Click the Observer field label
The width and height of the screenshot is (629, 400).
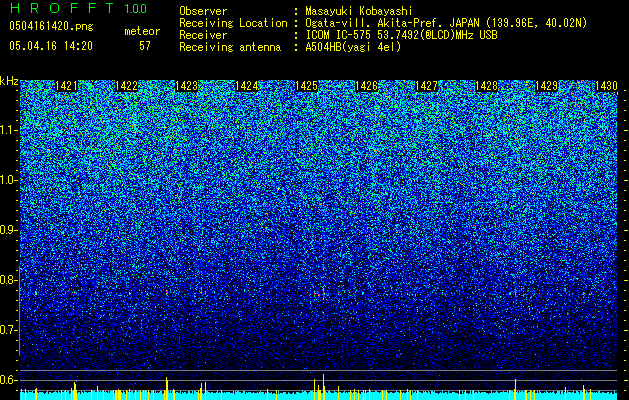click(x=203, y=11)
